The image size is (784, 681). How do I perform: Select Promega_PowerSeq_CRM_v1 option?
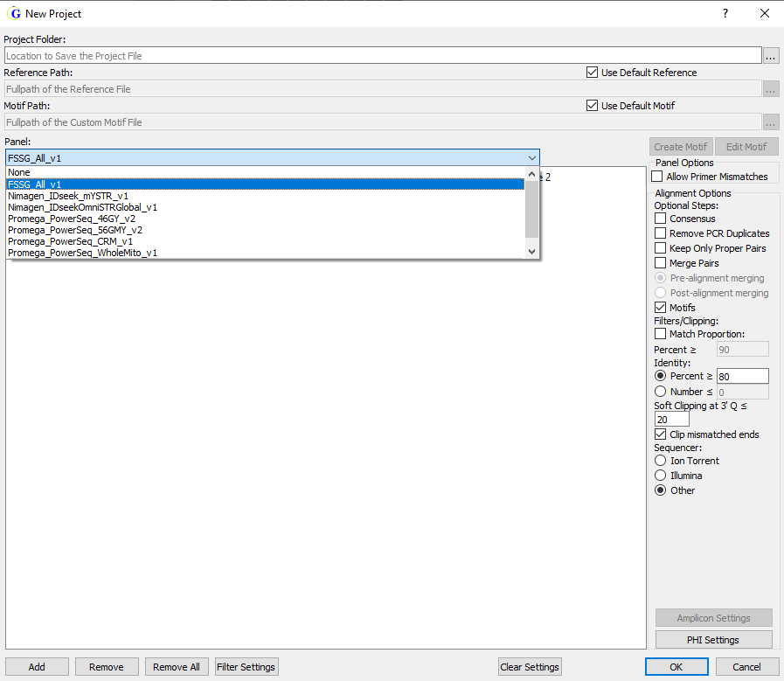(70, 241)
